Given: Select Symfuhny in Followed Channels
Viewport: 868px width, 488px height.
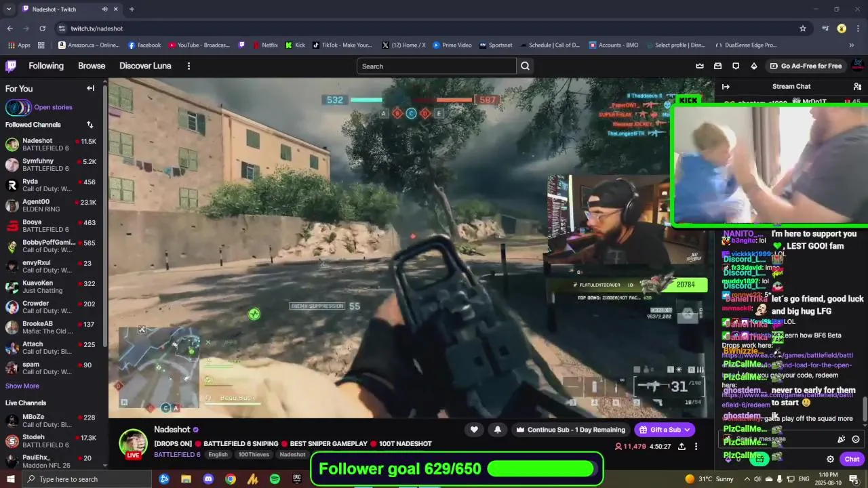Looking at the screenshot, I should (52, 165).
